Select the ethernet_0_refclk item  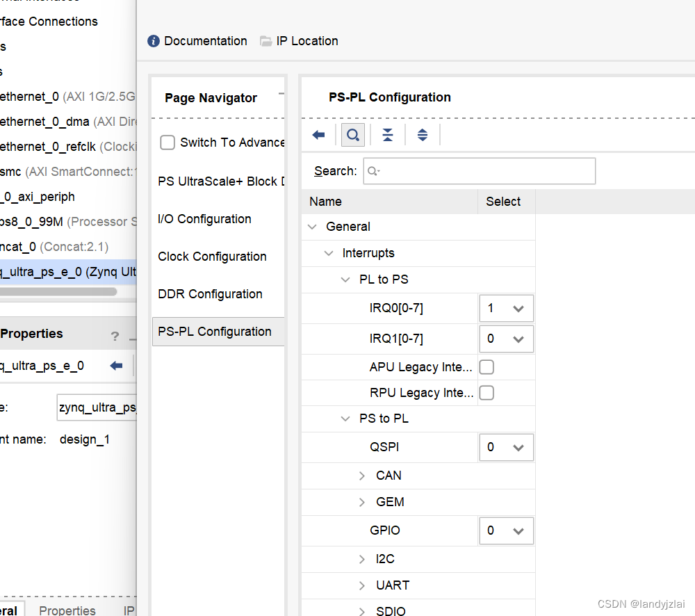pos(68,147)
